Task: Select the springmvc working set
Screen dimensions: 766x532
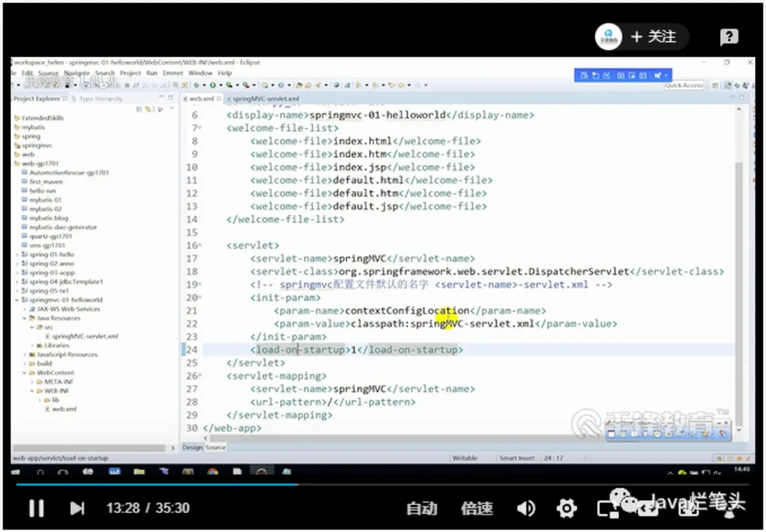Action: (33, 145)
